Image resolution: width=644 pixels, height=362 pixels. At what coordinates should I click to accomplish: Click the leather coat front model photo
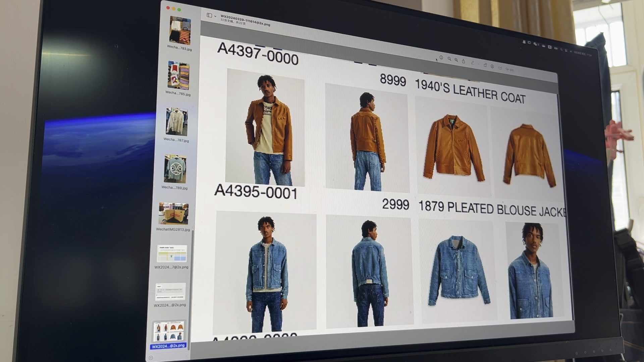[265, 127]
